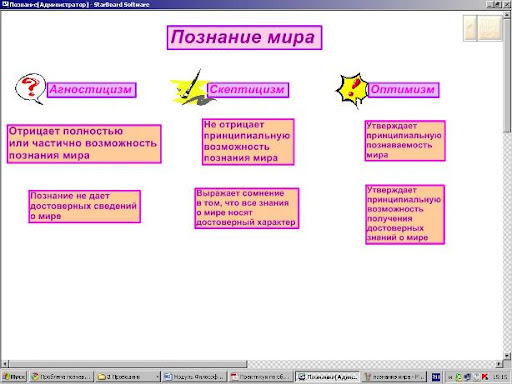
Task: Select the pen-on-yellow-splash clipart next to Скептицизм
Action: click(190, 88)
